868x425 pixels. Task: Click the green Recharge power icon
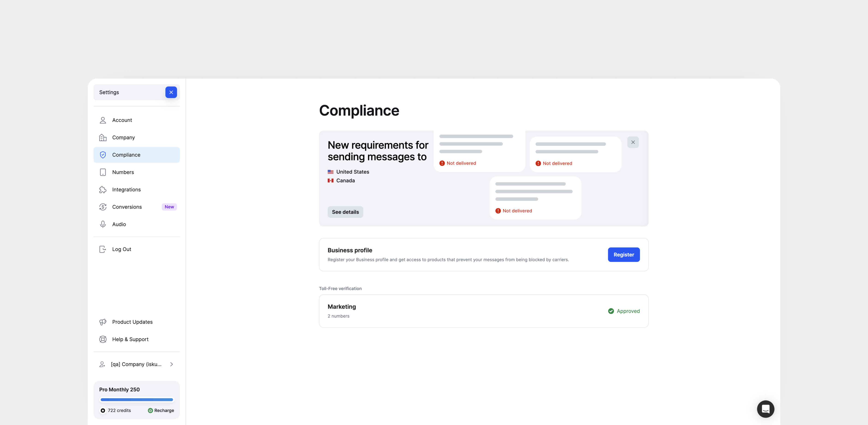click(150, 410)
